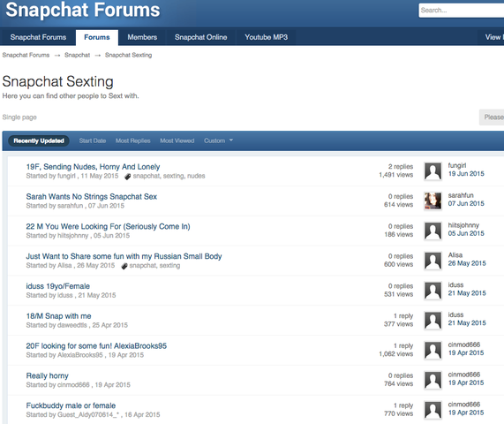504x424 pixels.
Task: Expand the Custom sort dropdown
Action: (218, 140)
